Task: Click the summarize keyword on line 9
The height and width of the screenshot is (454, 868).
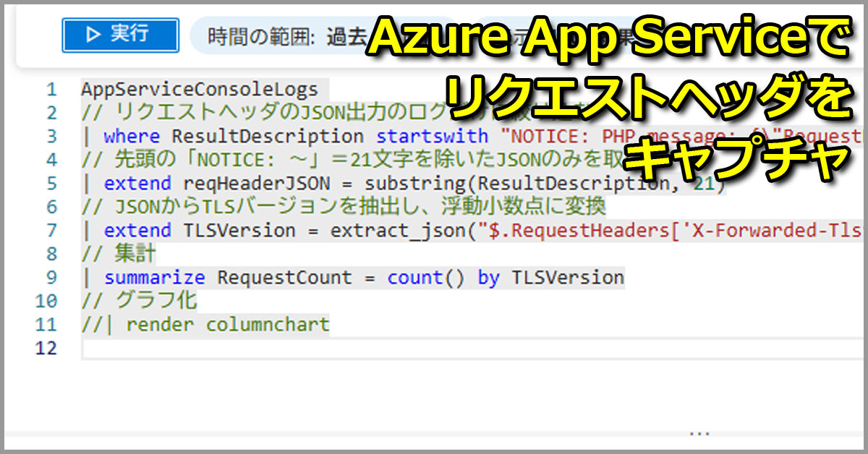Action: (155, 278)
